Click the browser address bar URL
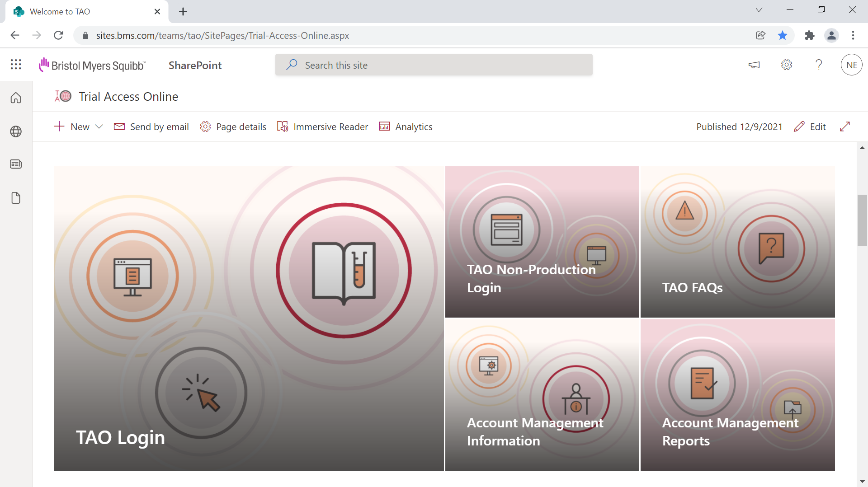 222,35
